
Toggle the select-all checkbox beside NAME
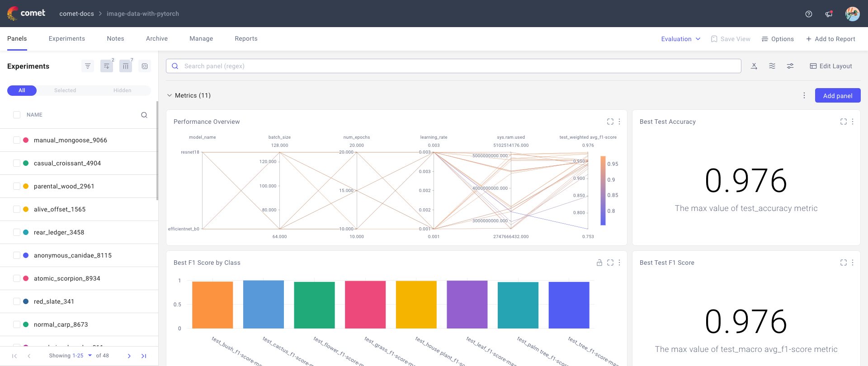pos(17,115)
